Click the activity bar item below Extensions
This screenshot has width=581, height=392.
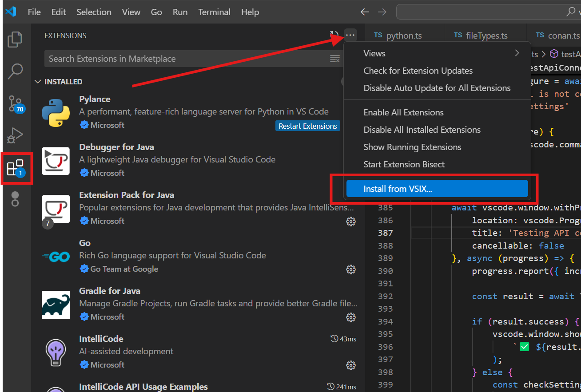[15, 200]
